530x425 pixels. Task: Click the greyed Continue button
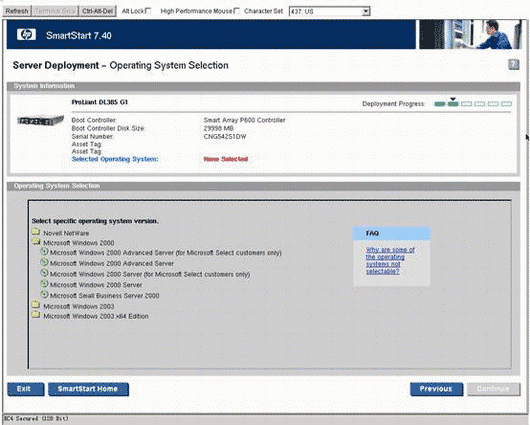[493, 389]
